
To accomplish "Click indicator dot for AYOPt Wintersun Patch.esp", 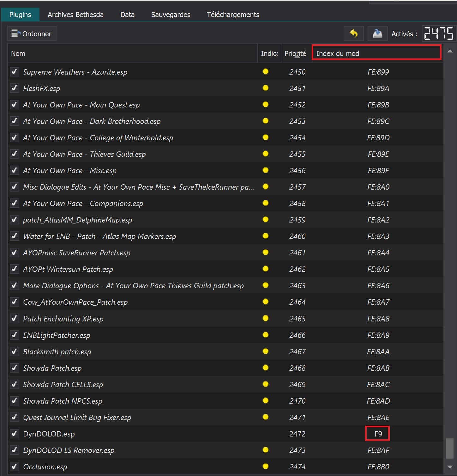I will point(266,269).
